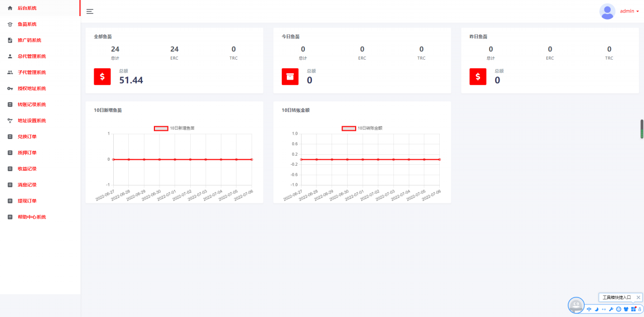This screenshot has width=644, height=317.
Task: Click the group icon beside 子代管理系统
Action: click(10, 72)
